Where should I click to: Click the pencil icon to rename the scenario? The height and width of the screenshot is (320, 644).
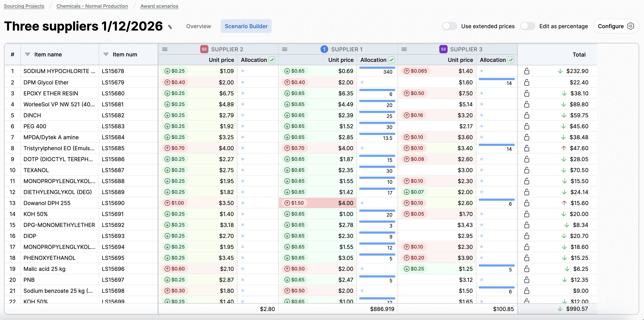pos(170,27)
